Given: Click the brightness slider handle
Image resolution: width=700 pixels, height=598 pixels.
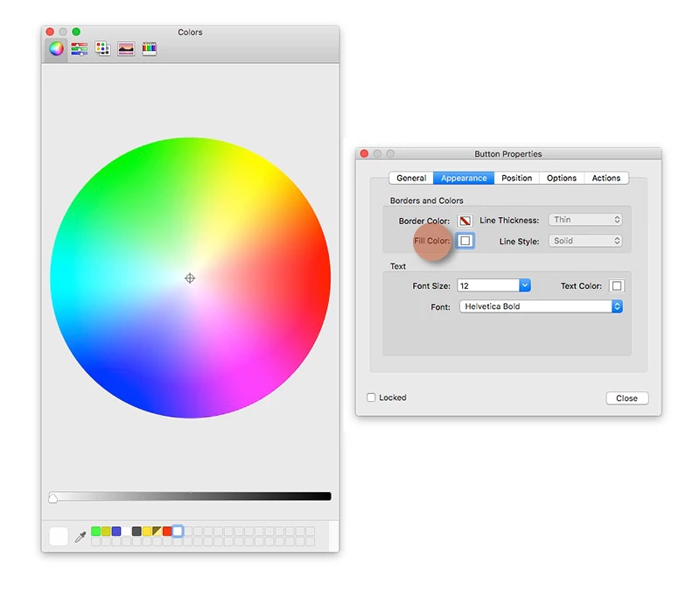Looking at the screenshot, I should 53,498.
